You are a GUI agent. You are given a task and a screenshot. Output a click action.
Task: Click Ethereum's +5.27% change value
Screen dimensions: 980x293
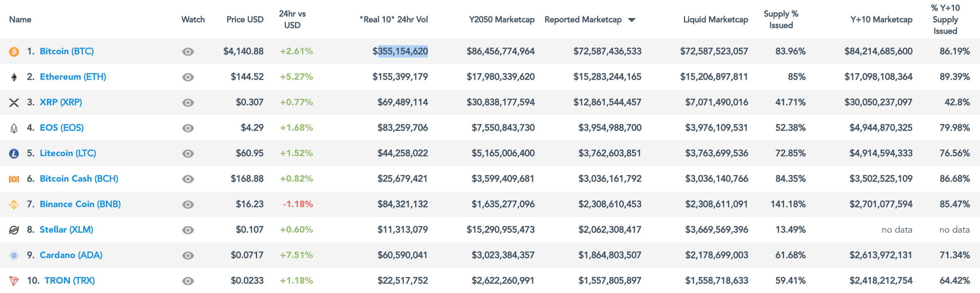point(297,77)
